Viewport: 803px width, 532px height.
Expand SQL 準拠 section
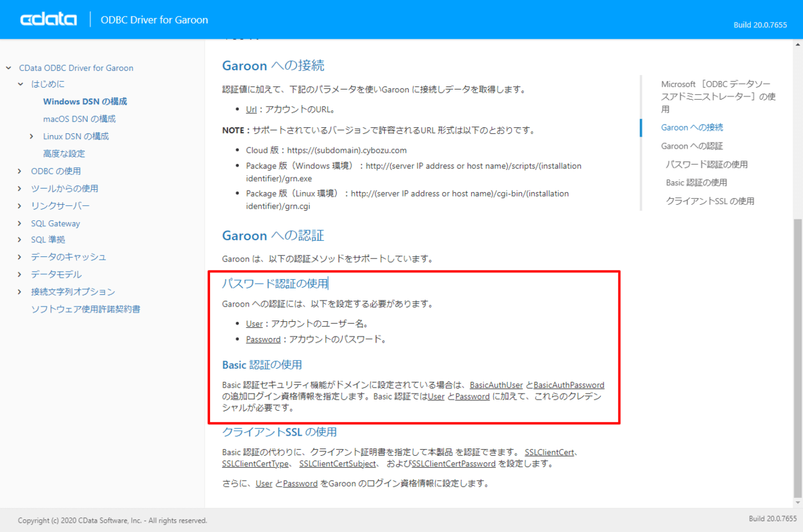[x=21, y=240]
